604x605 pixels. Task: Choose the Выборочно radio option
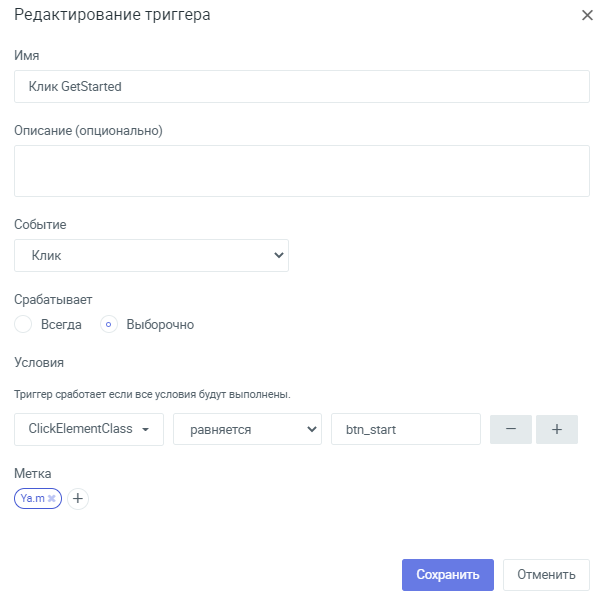pyautogui.click(x=109, y=324)
